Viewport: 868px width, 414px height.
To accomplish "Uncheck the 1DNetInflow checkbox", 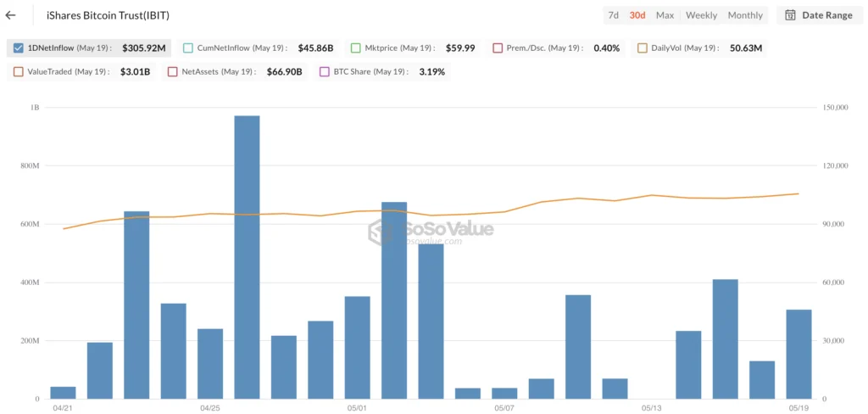I will pyautogui.click(x=18, y=48).
